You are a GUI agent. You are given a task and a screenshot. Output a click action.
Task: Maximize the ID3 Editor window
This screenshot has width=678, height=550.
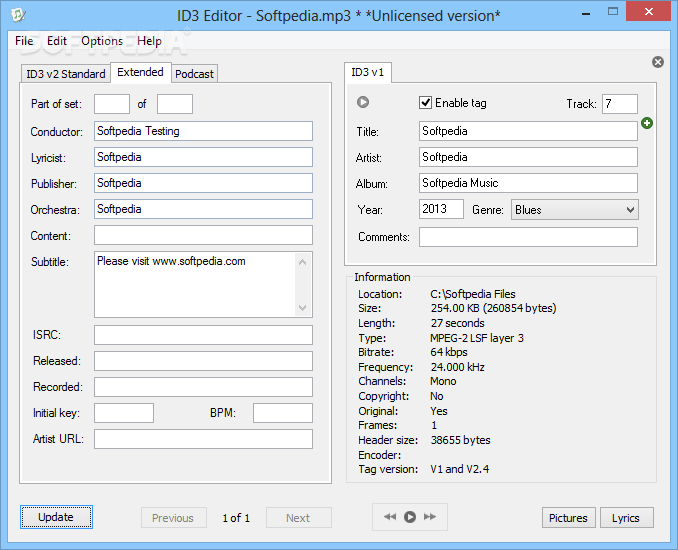613,12
